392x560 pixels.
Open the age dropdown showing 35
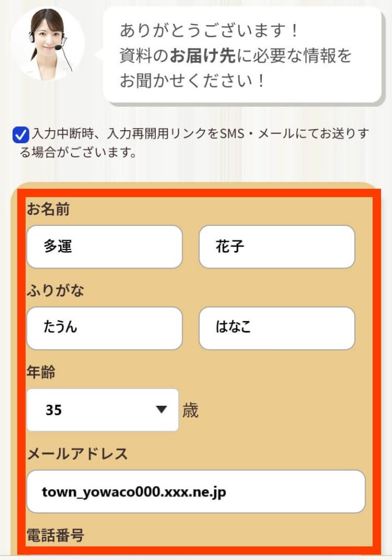pyautogui.click(x=102, y=410)
